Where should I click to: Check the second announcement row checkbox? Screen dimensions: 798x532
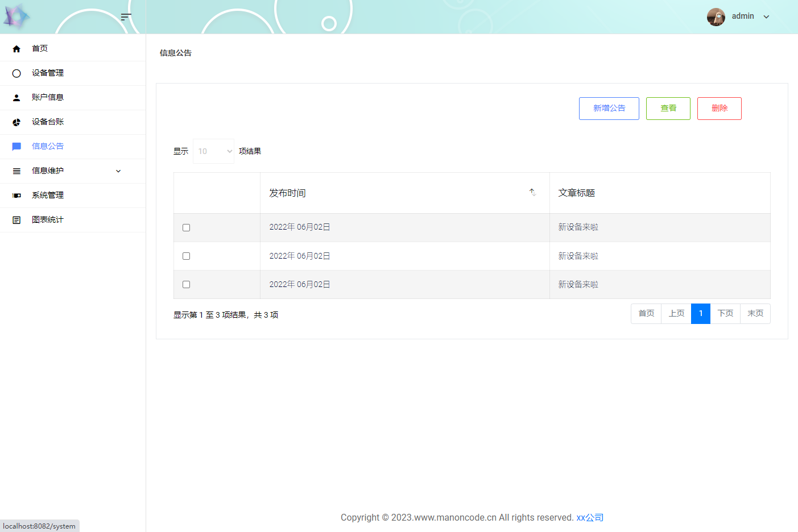point(186,256)
